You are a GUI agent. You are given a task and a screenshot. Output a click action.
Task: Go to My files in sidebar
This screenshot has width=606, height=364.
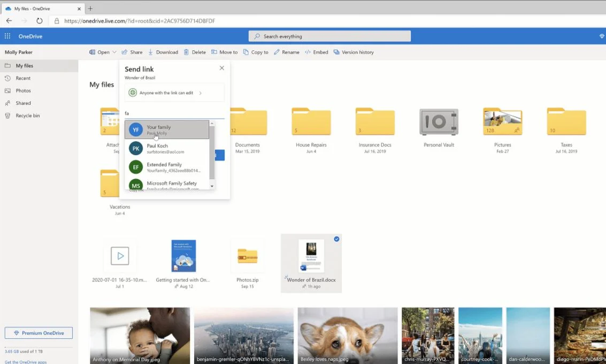tap(39, 66)
